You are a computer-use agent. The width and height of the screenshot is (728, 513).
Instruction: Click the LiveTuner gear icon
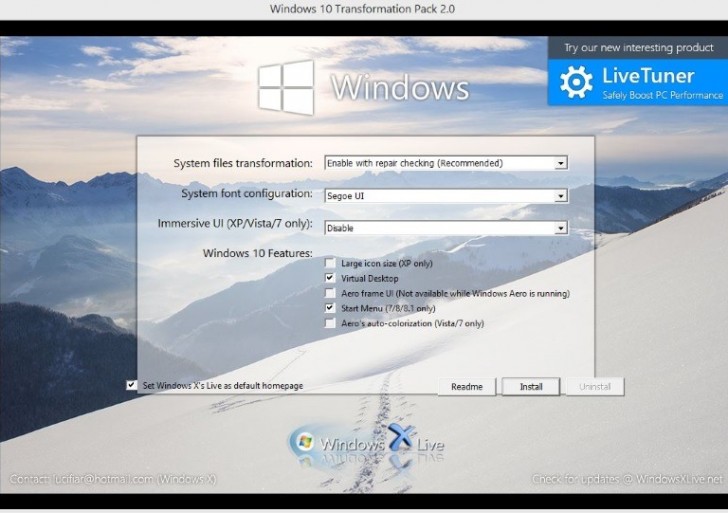click(576, 82)
